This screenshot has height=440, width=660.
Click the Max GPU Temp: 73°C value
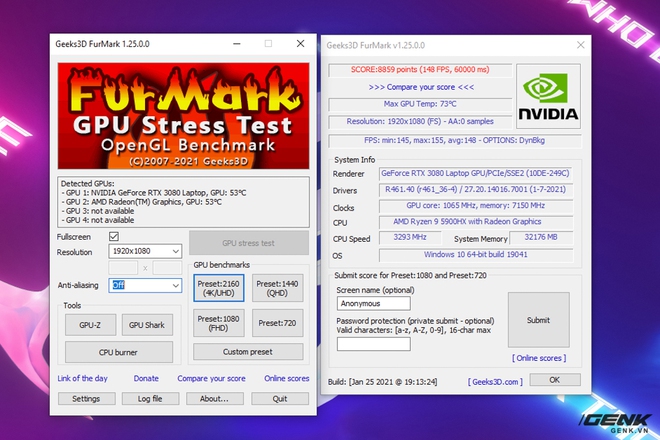[x=420, y=104]
